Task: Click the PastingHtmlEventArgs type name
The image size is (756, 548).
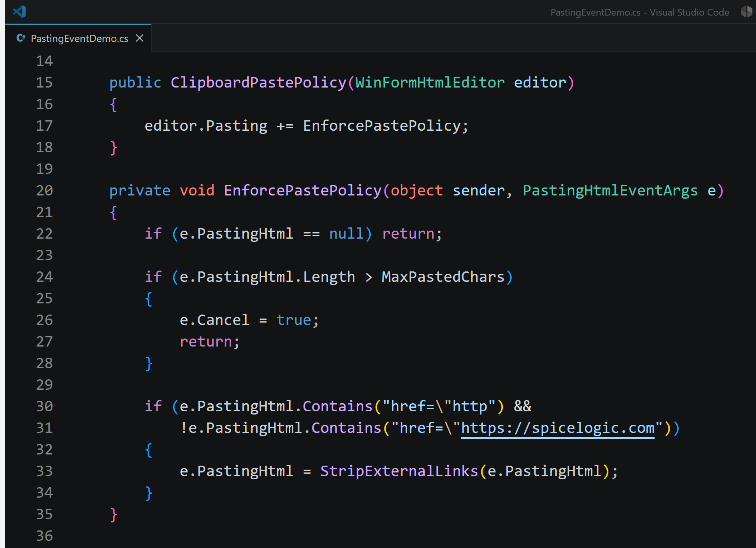Action: (x=610, y=190)
